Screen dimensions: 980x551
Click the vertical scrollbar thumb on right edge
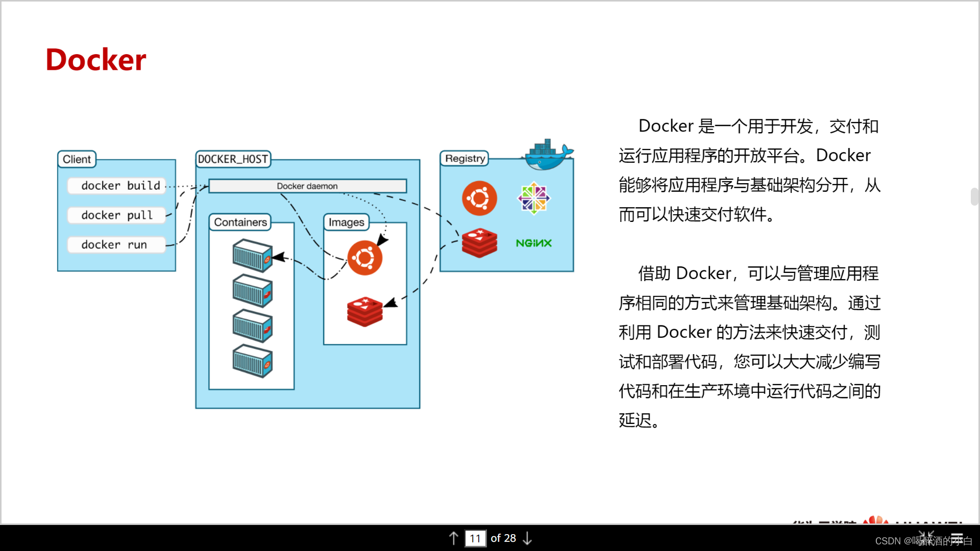tap(974, 196)
